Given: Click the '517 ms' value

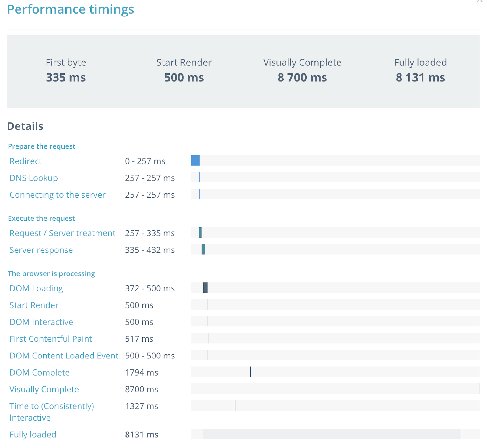Looking at the screenshot, I should point(139,339).
